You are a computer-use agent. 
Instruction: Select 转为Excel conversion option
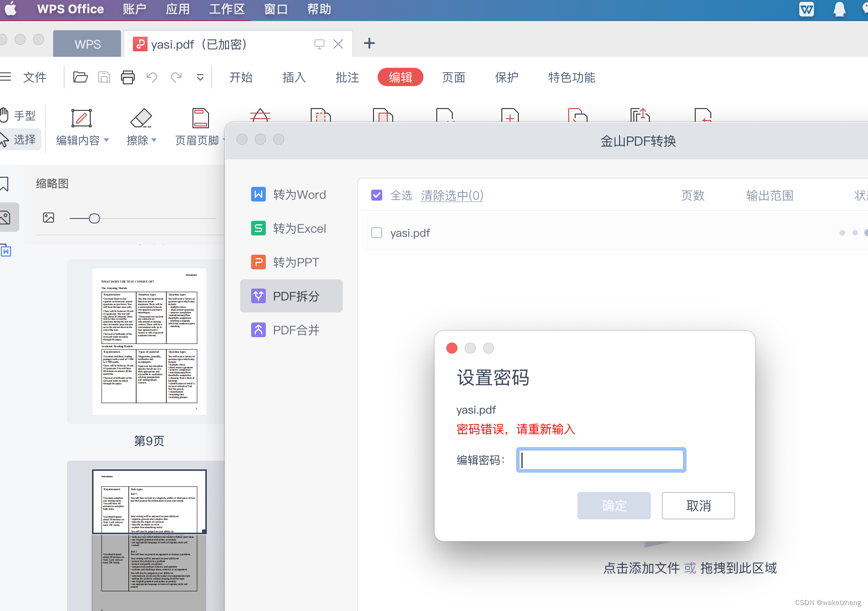coord(291,229)
